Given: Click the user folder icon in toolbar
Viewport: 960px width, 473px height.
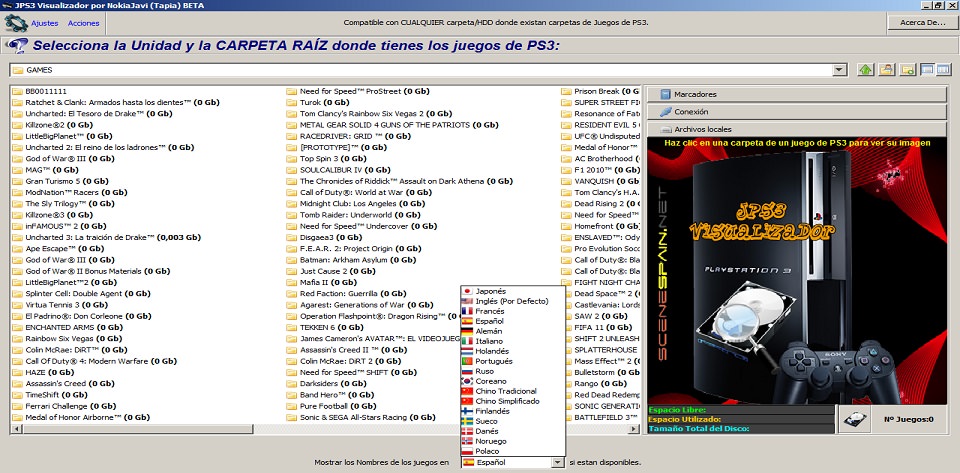Looking at the screenshot, I should [886, 70].
